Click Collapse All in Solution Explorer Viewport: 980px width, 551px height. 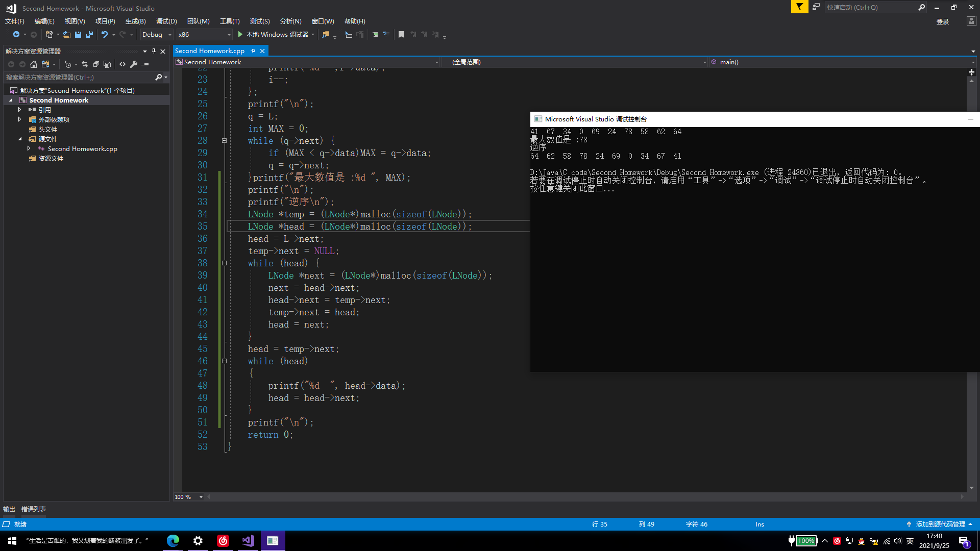[x=96, y=64]
